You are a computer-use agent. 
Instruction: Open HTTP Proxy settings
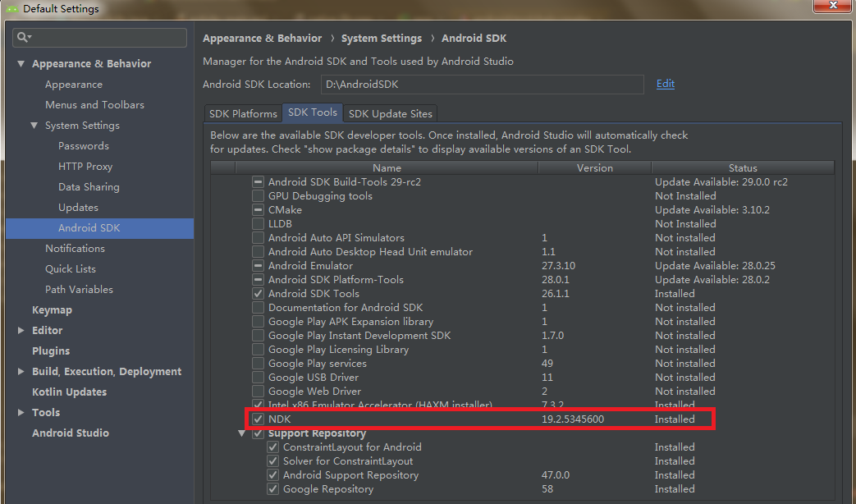85,166
